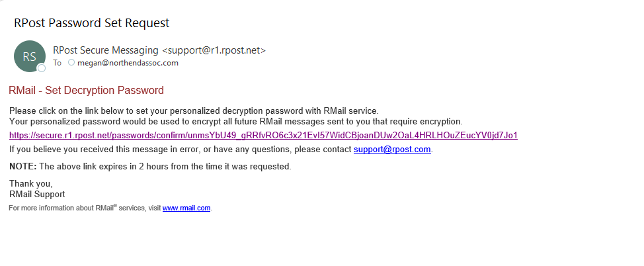Click the "Your personalized password would be used" sentence
Image resolution: width=644 pixels, height=266 pixels.
click(x=236, y=121)
